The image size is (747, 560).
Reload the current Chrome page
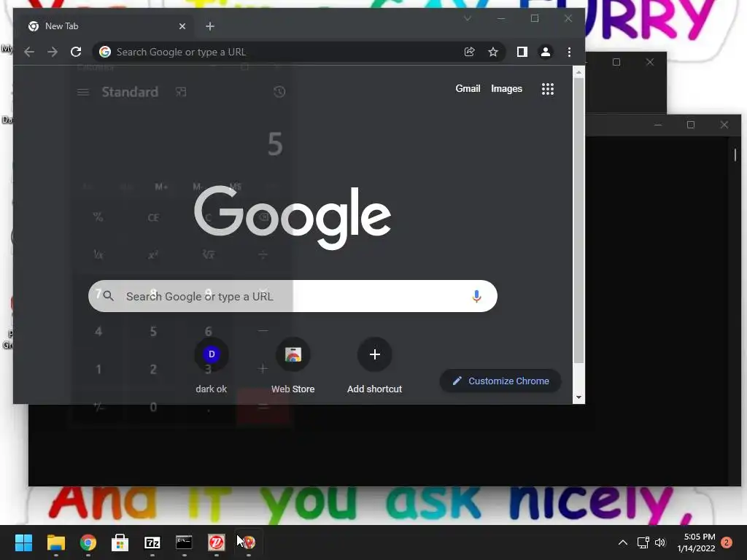tap(76, 52)
